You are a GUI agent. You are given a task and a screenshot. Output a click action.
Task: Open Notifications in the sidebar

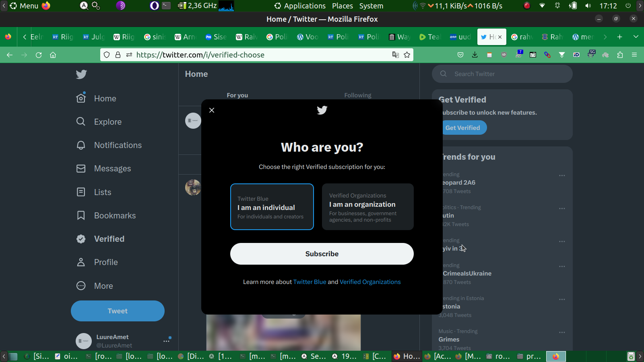click(x=109, y=145)
